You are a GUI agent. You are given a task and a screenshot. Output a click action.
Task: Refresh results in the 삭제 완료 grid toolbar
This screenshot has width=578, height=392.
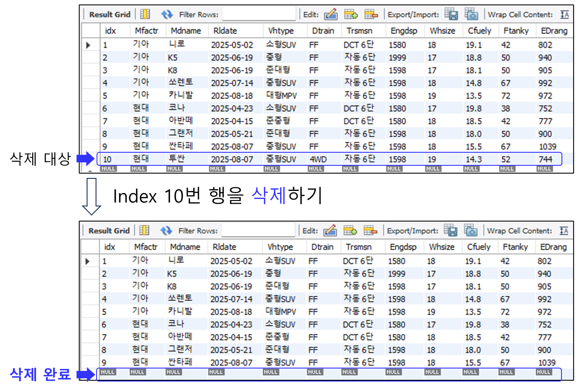click(166, 231)
